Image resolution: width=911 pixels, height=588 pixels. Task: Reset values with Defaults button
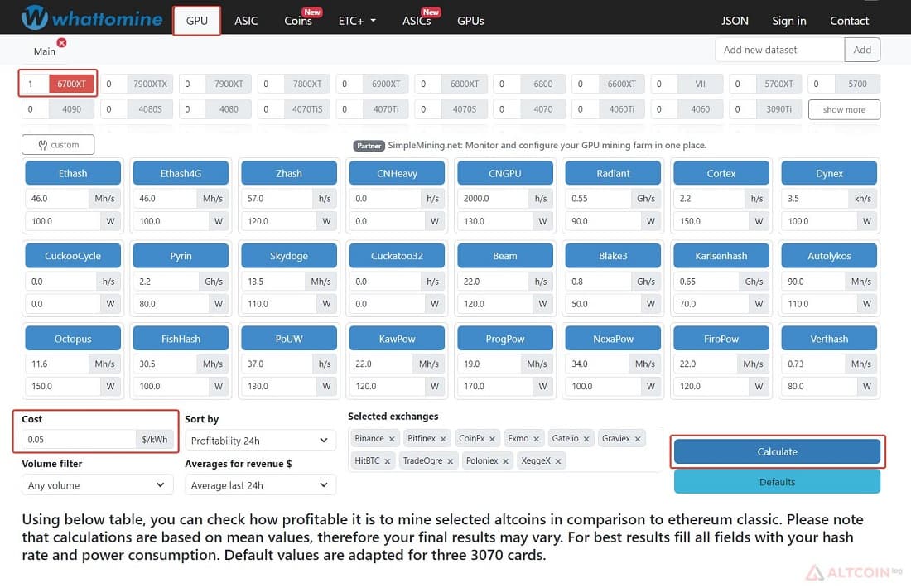778,482
